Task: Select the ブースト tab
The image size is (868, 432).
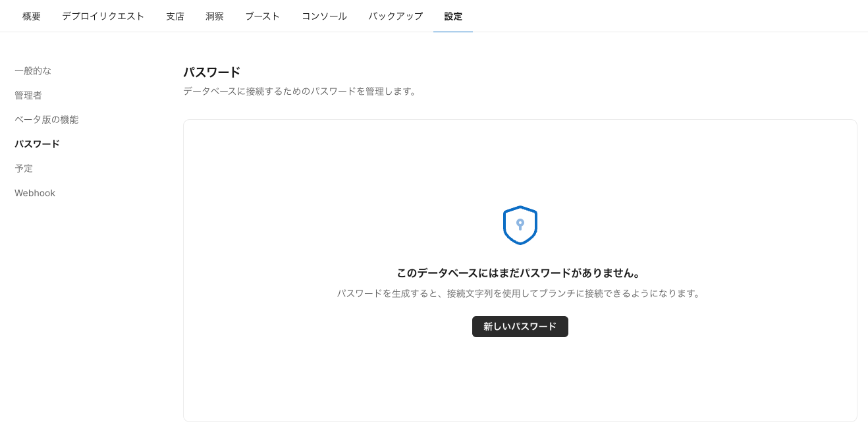Action: coord(263,16)
